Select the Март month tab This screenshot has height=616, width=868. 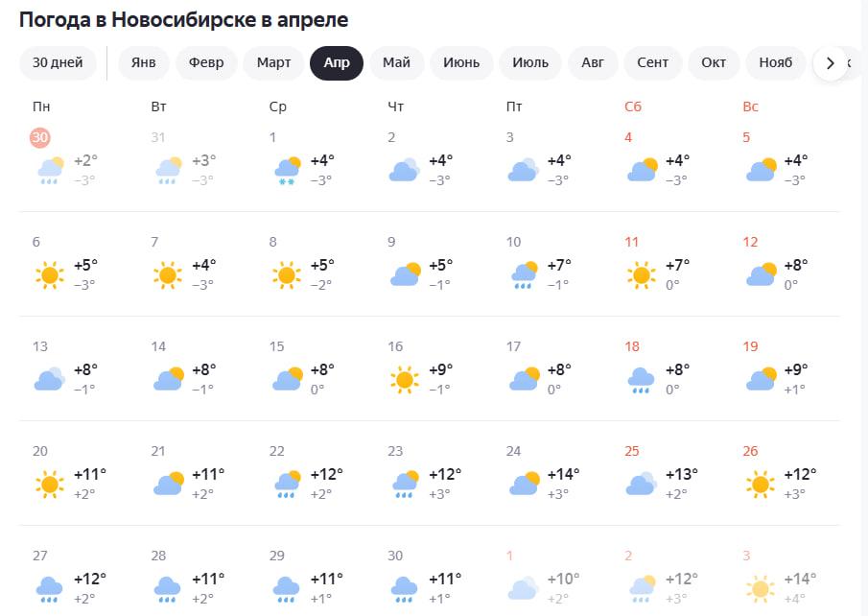[x=273, y=63]
